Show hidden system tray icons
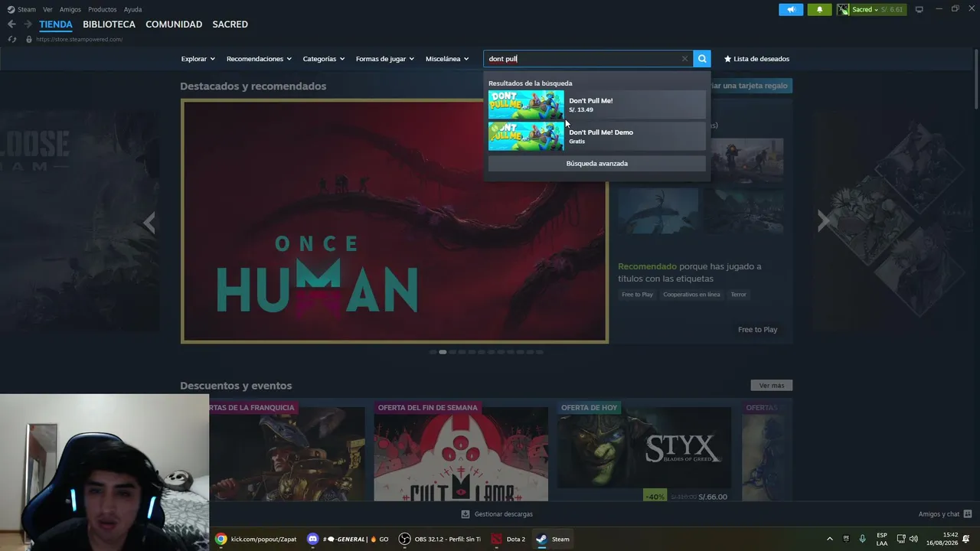Screen dimensions: 980x551 [829, 539]
